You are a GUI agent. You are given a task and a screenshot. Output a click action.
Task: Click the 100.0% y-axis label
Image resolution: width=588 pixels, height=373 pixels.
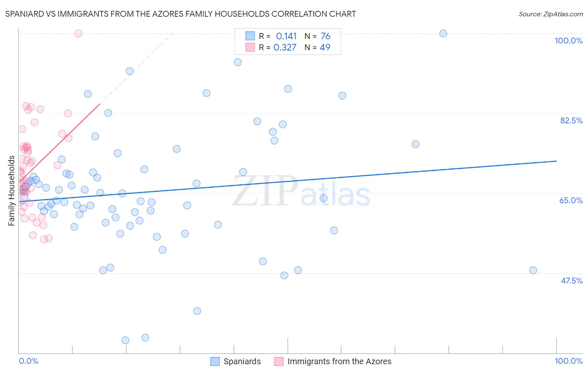[x=569, y=41]
